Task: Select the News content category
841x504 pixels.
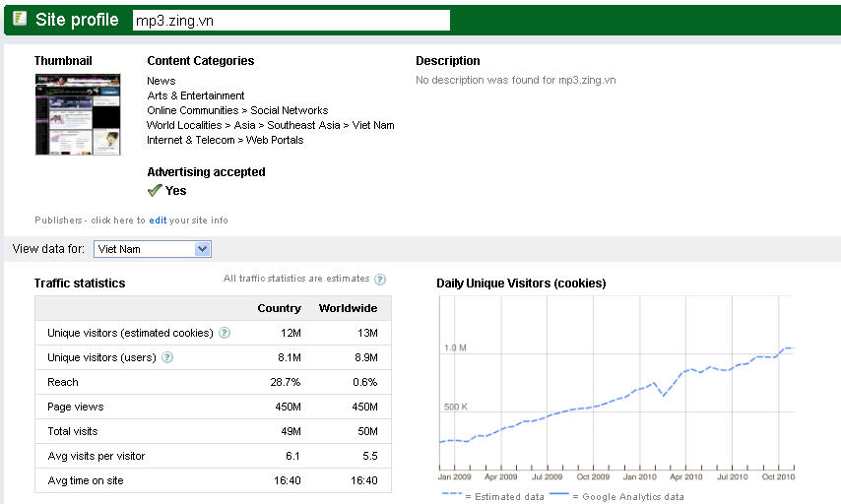Action: tap(162, 81)
